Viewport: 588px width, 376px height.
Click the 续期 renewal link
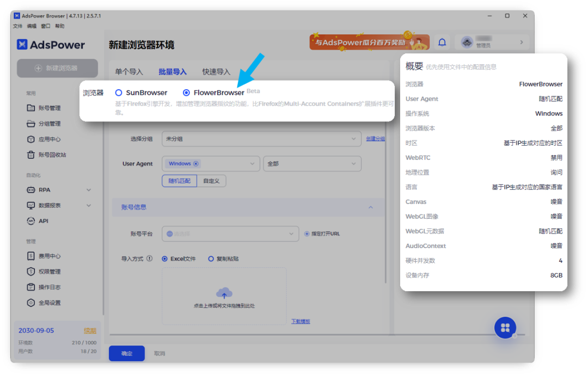[x=90, y=331]
